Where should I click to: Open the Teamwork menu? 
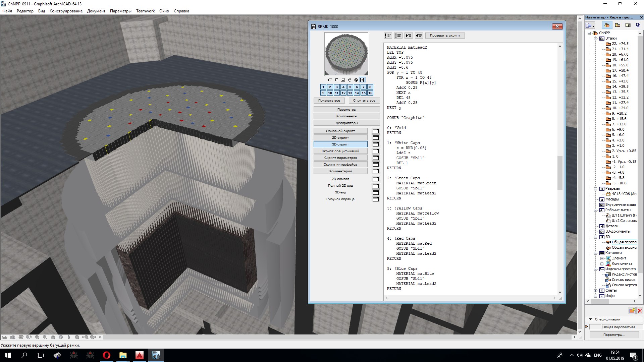tap(145, 11)
